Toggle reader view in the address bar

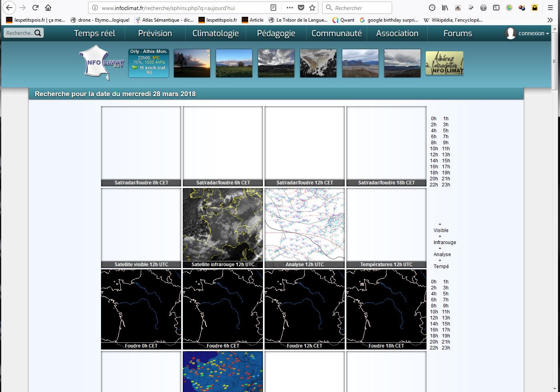[273, 8]
